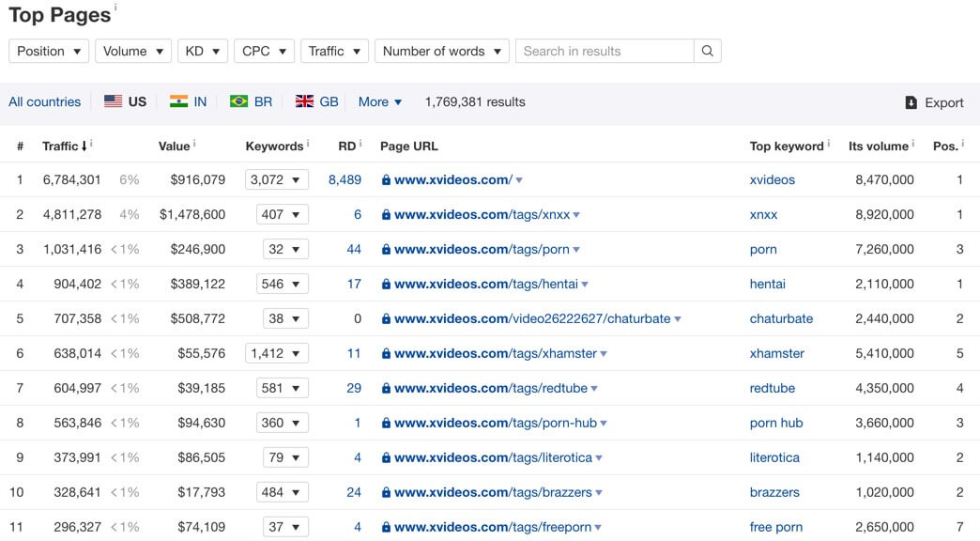Click the India flag icon
Screen dimensions: 980x541
[x=178, y=101]
